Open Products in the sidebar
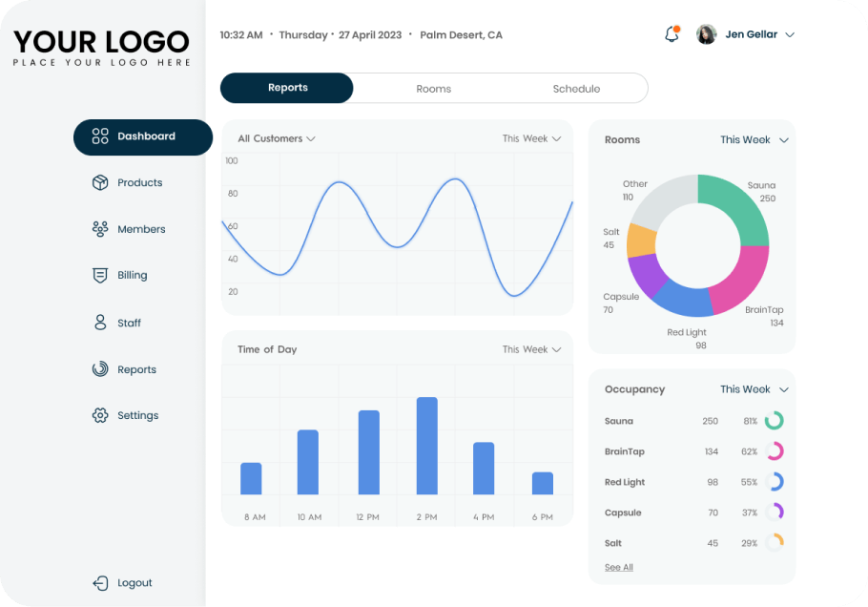This screenshot has height=607, width=868. point(128,182)
